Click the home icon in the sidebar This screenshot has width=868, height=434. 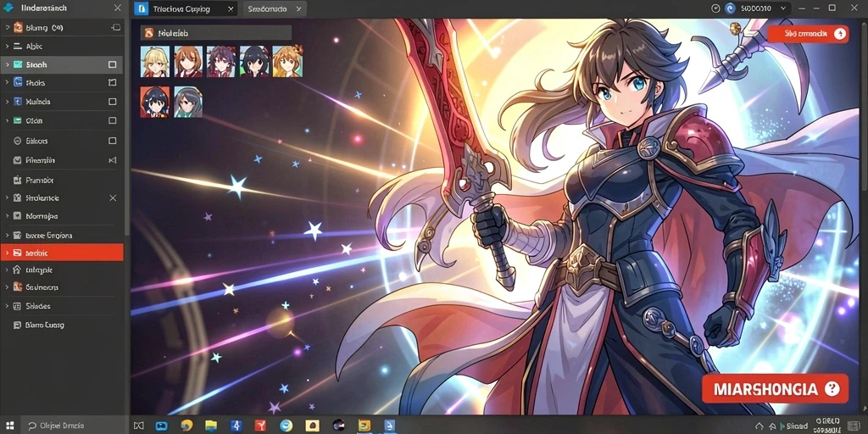[17, 270]
